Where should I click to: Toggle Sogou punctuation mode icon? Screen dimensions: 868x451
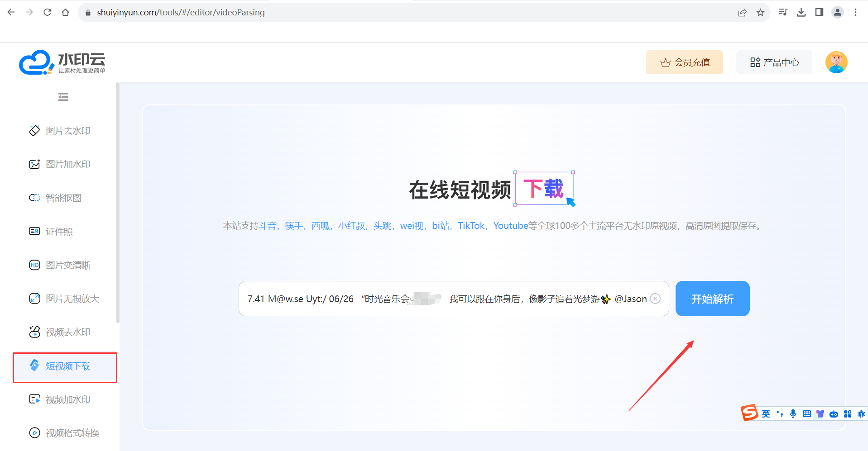(x=779, y=413)
